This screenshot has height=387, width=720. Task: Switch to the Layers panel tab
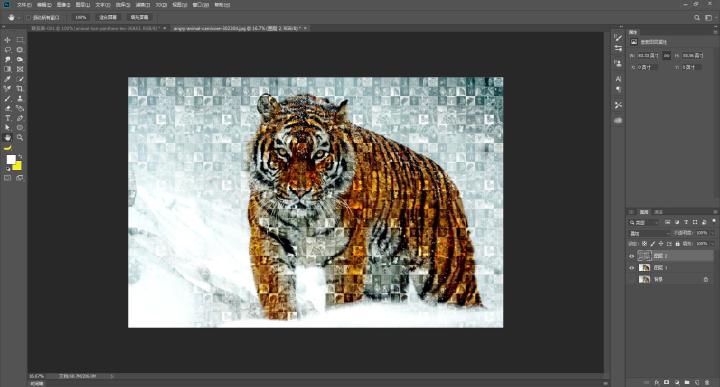(x=644, y=212)
